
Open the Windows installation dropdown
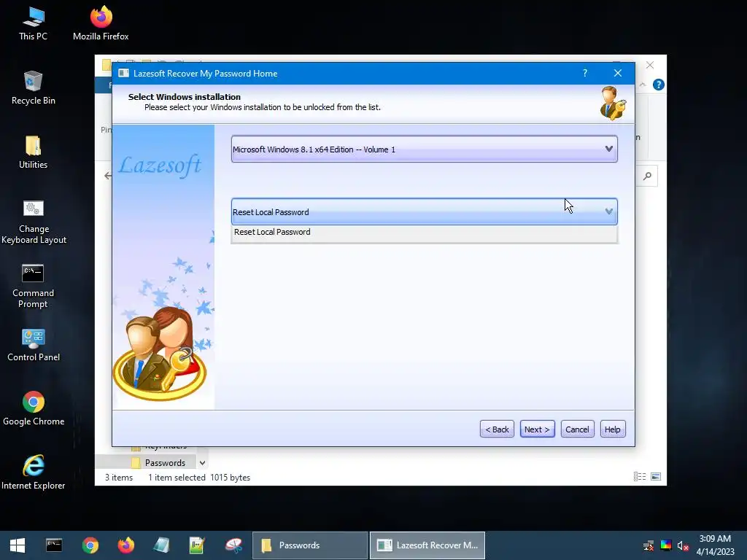[x=424, y=149]
